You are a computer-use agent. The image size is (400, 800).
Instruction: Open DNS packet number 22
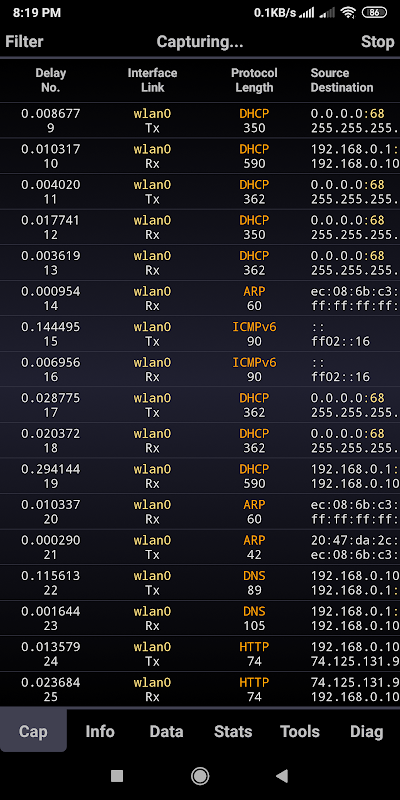pyautogui.click(x=200, y=583)
